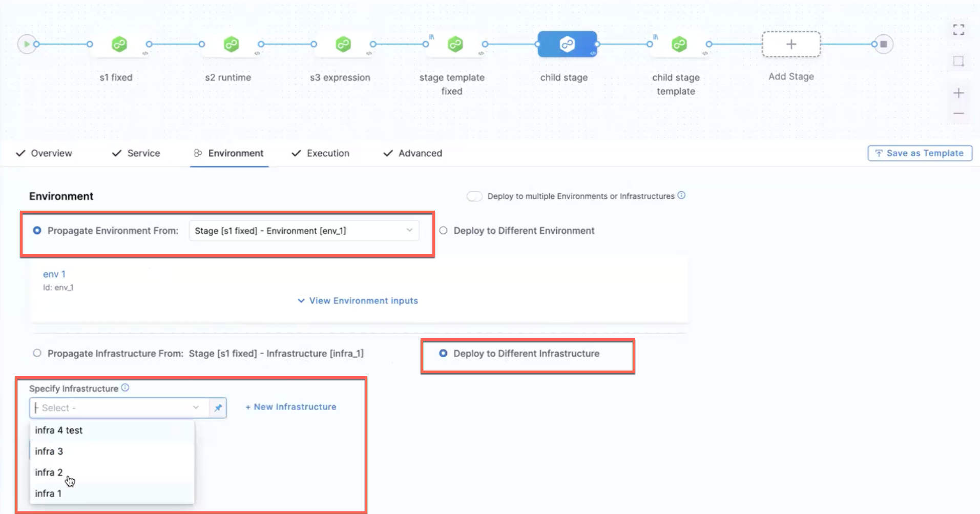
Task: Select Deploy to Different Infrastructure radio
Action: [444, 354]
